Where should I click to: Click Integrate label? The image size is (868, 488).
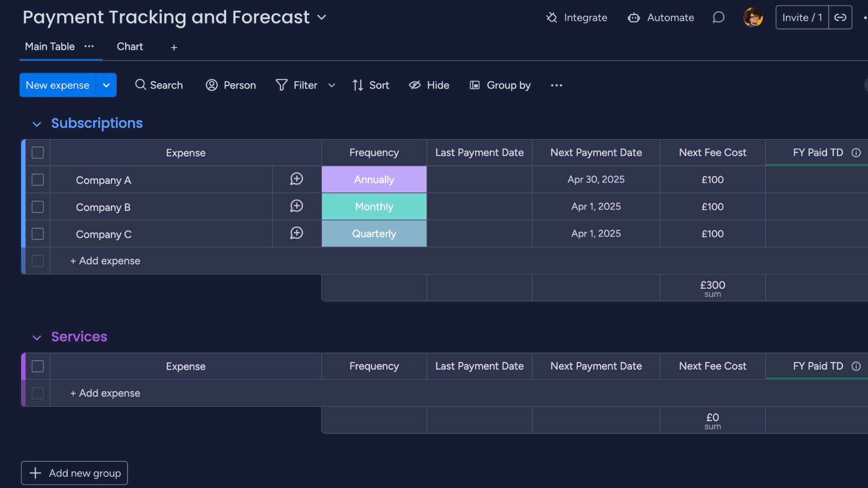click(585, 18)
